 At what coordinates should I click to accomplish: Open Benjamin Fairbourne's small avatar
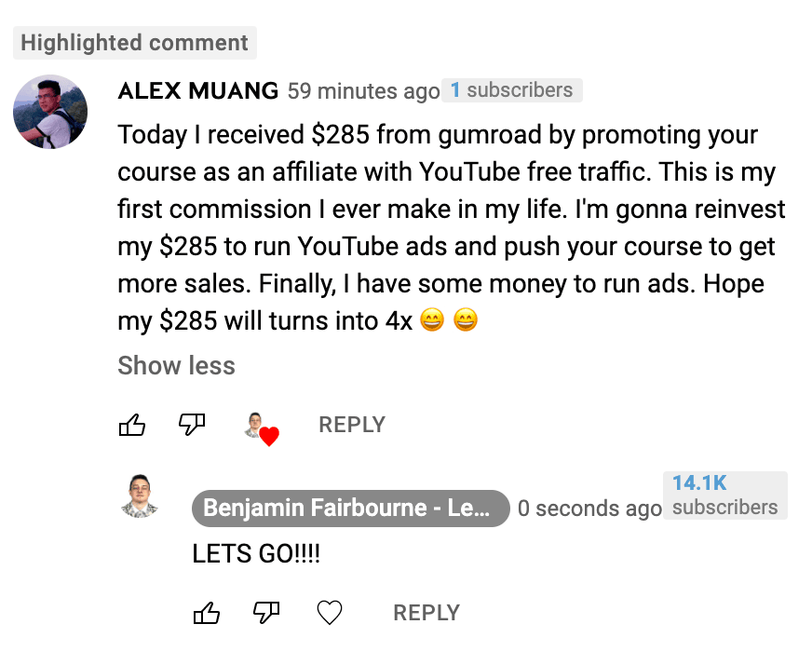coord(141,496)
